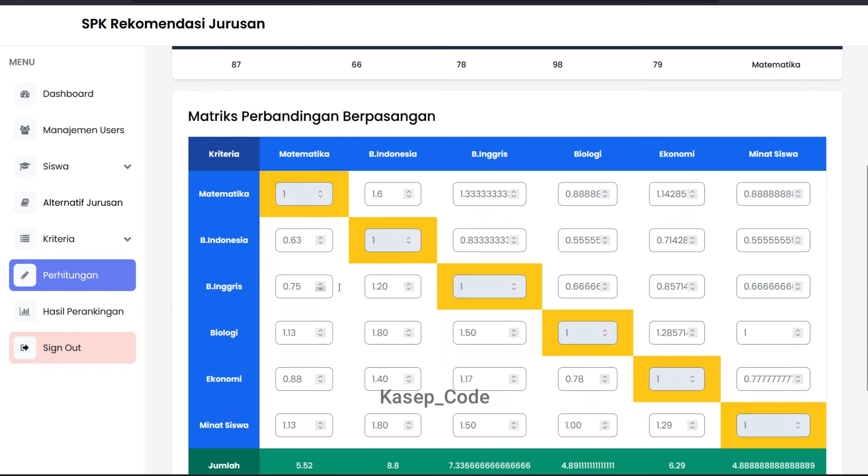Screen dimensions: 868x476
Task: Click the Jumlah total 5.52
Action: click(304, 465)
